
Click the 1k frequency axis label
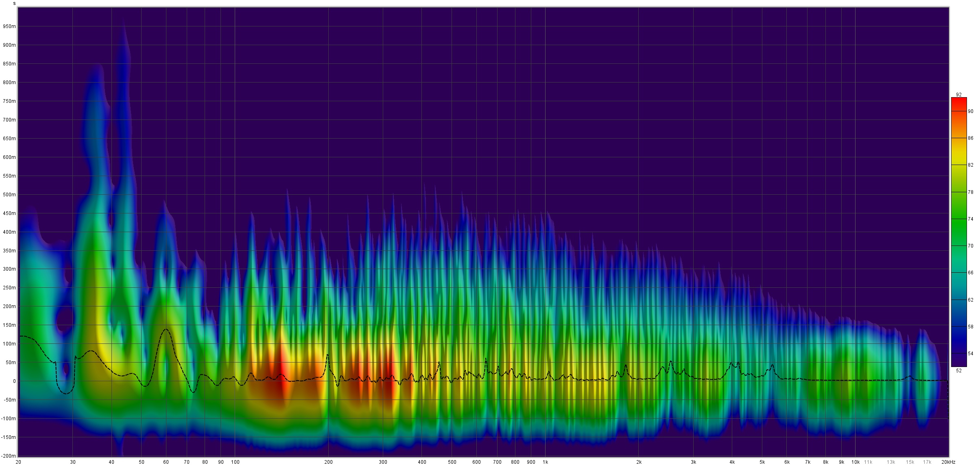click(x=545, y=462)
